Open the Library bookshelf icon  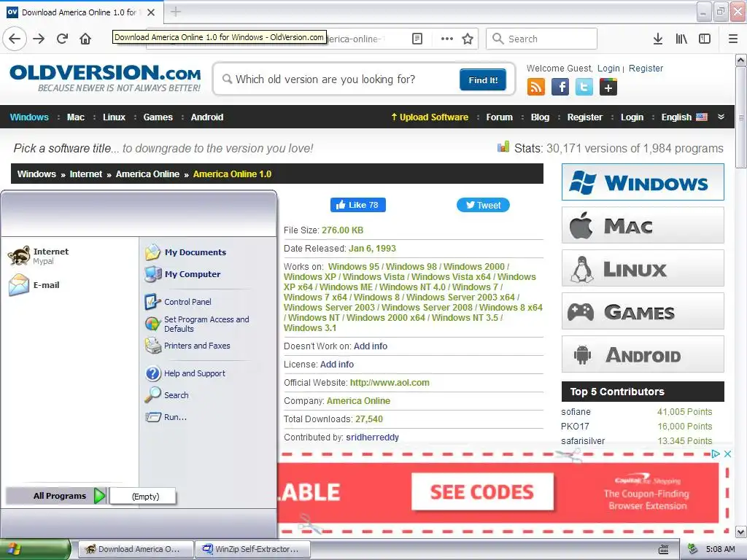(x=681, y=39)
